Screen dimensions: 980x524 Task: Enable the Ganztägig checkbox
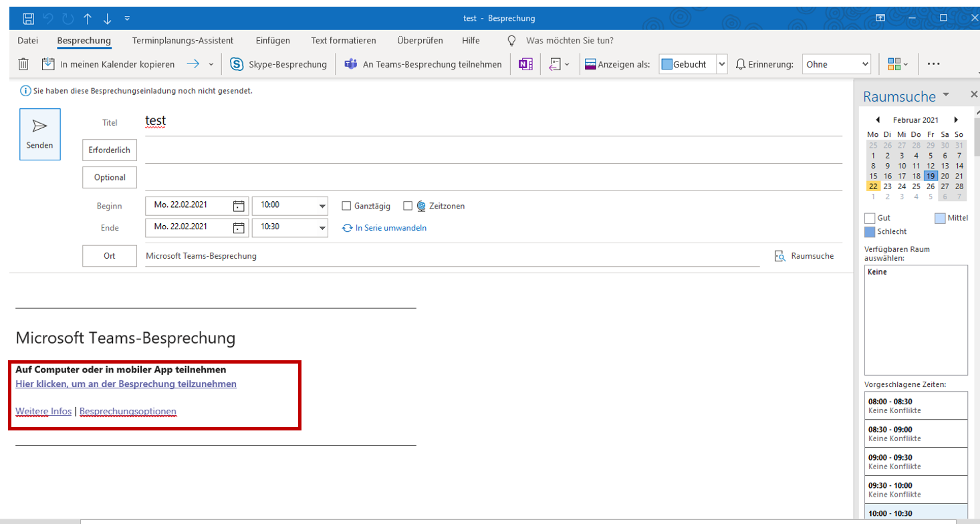[x=346, y=206]
